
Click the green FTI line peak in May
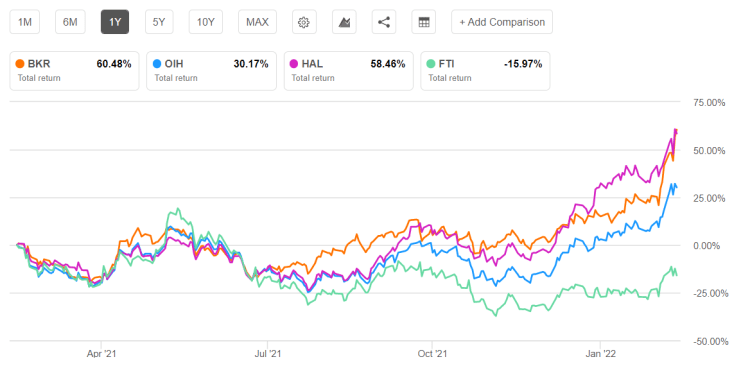pos(178,209)
